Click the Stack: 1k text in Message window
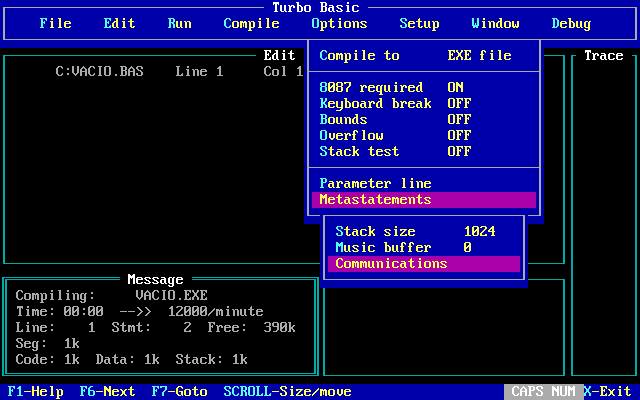Viewport: 640px width, 400px height. pyautogui.click(x=211, y=360)
